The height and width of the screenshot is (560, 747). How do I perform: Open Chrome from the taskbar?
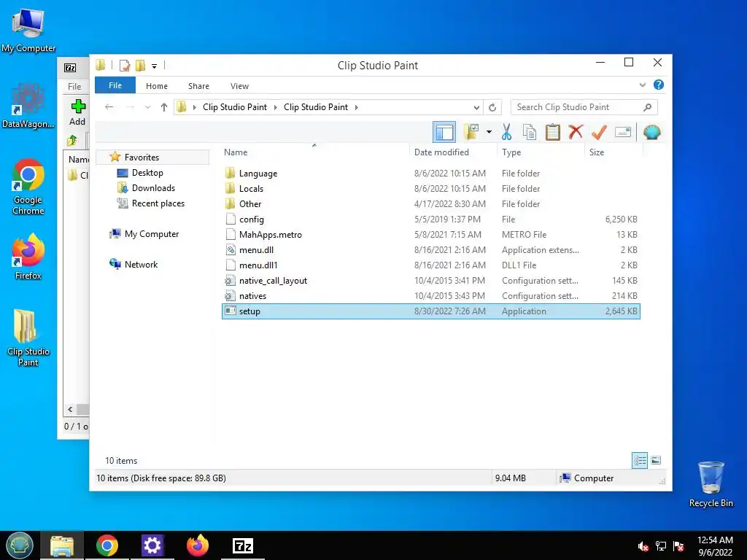click(107, 545)
